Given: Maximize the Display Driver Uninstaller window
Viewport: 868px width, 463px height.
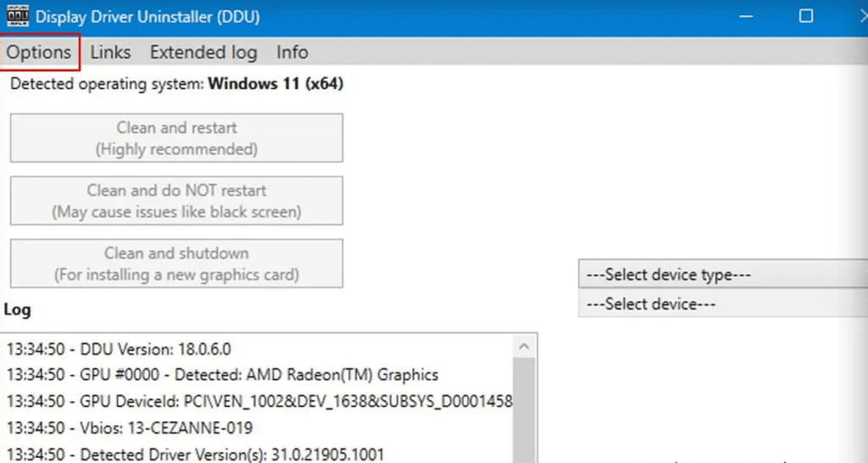Looking at the screenshot, I should point(806,17).
